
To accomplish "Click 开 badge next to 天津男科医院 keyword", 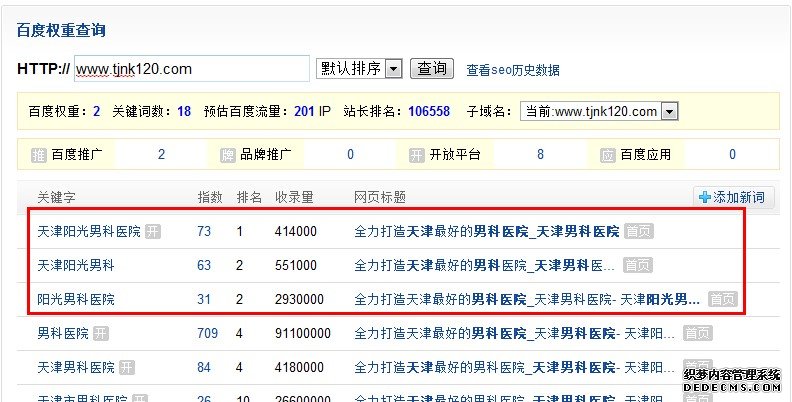I will [127, 367].
